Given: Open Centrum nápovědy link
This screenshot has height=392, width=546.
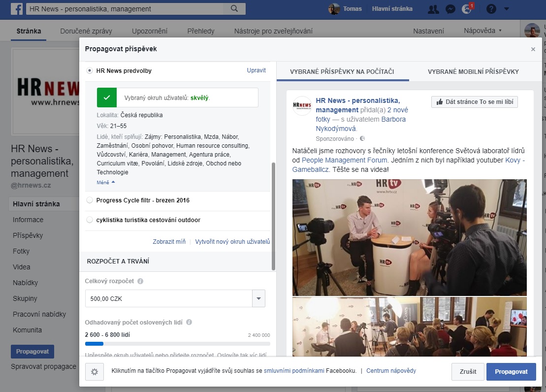Looking at the screenshot, I should (391, 371).
